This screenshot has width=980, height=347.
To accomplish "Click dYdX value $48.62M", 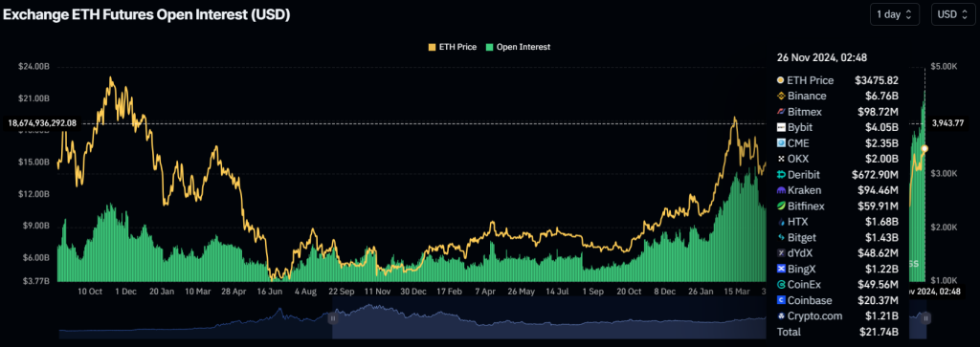I will pos(877,253).
